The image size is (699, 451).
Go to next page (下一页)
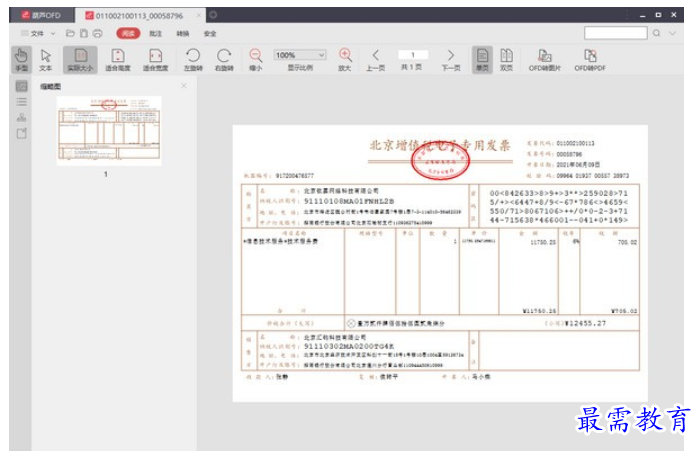(x=451, y=60)
